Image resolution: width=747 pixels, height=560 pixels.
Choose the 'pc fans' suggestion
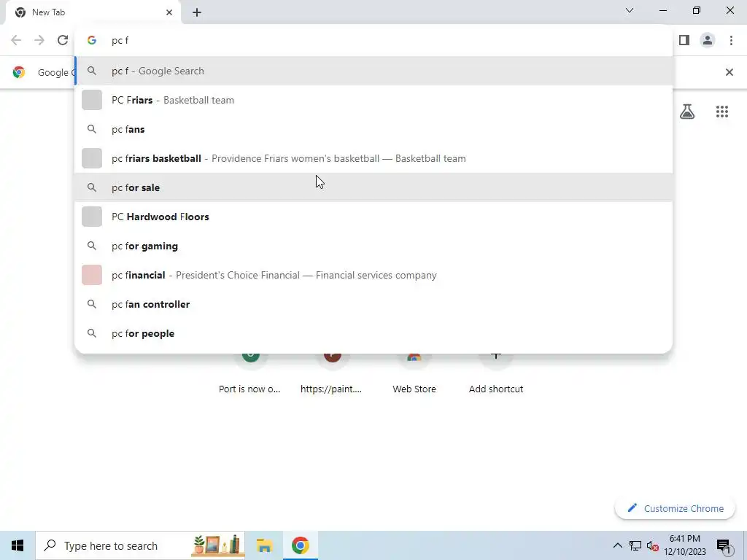point(373,129)
